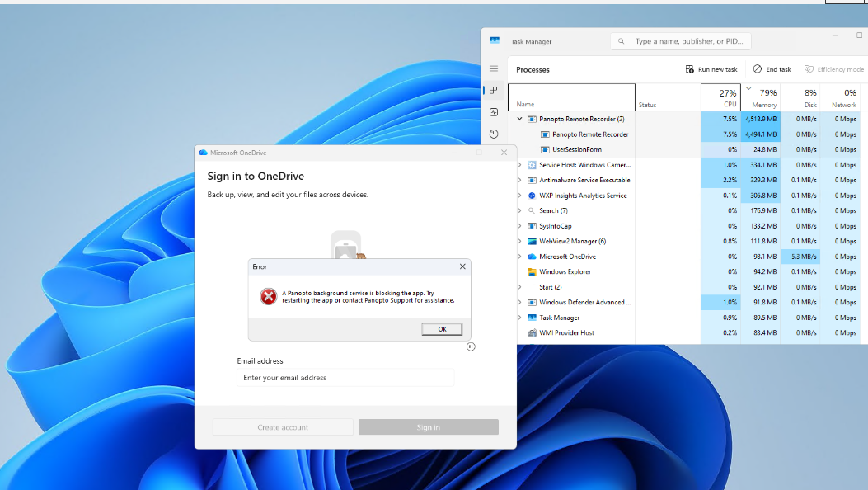The width and height of the screenshot is (868, 490).
Task: Open the Task Manager hamburger navigation menu
Action: pos(494,68)
